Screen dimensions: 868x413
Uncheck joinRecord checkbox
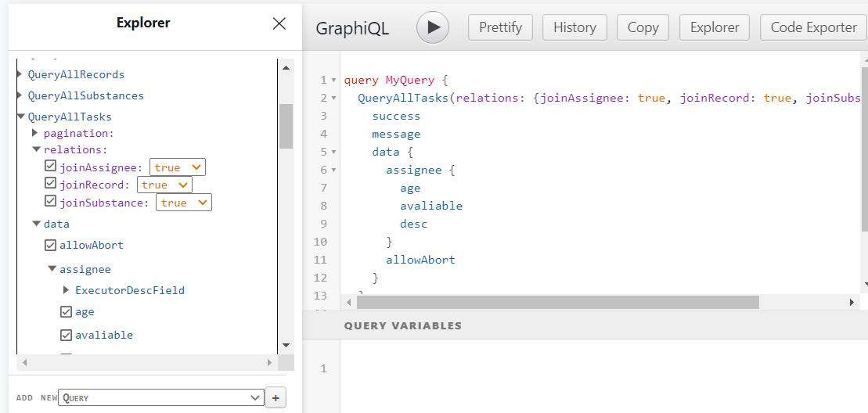(x=50, y=183)
